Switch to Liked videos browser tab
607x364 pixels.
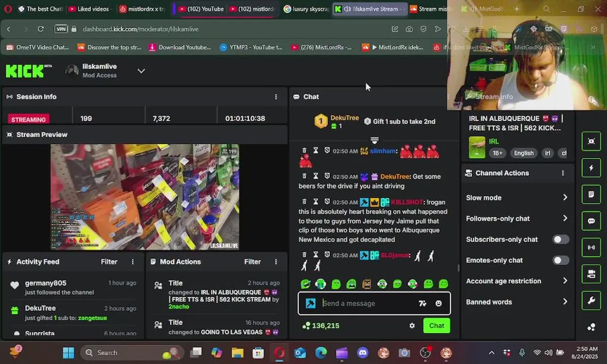90,9
